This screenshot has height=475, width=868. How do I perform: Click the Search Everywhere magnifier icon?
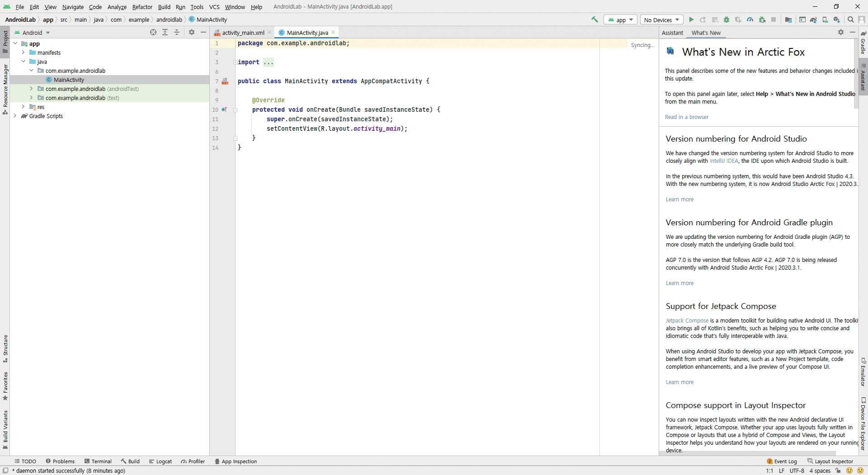click(850, 19)
